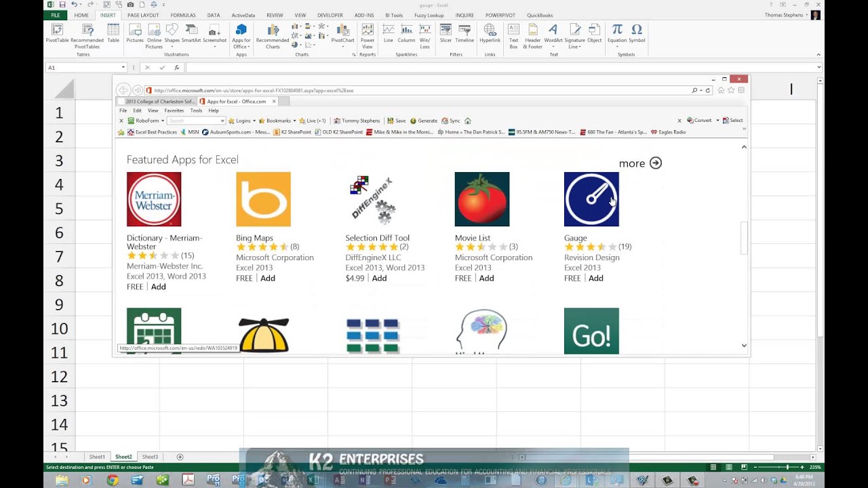Click the RoboForm Search field
Image resolution: width=868 pixels, height=488 pixels.
click(x=196, y=121)
